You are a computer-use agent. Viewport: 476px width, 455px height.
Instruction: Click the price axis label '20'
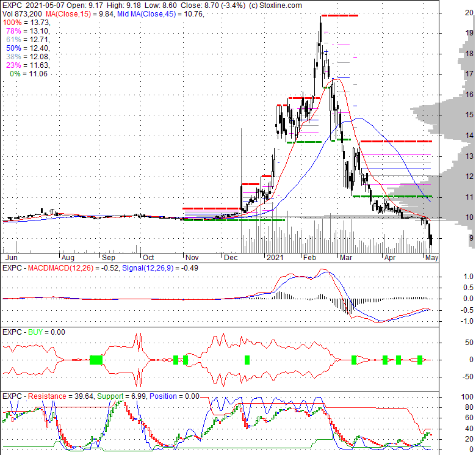point(469,13)
